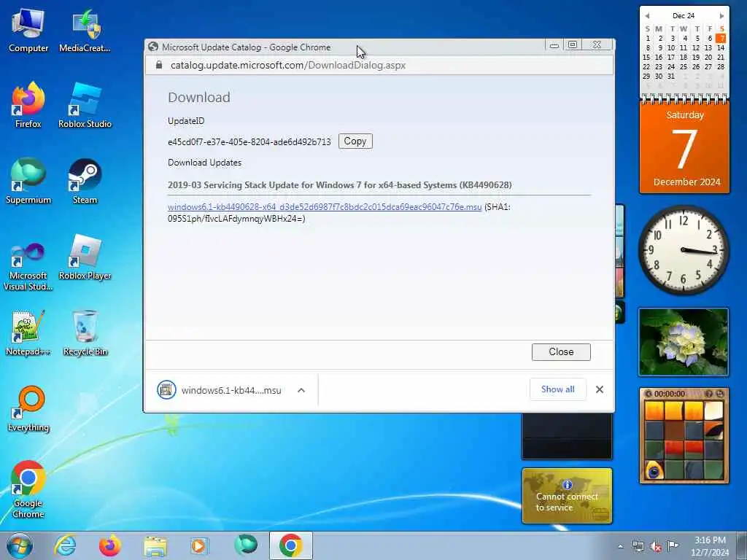Open the Windows Start orb
Image resolution: width=747 pixels, height=560 pixels.
click(20, 545)
